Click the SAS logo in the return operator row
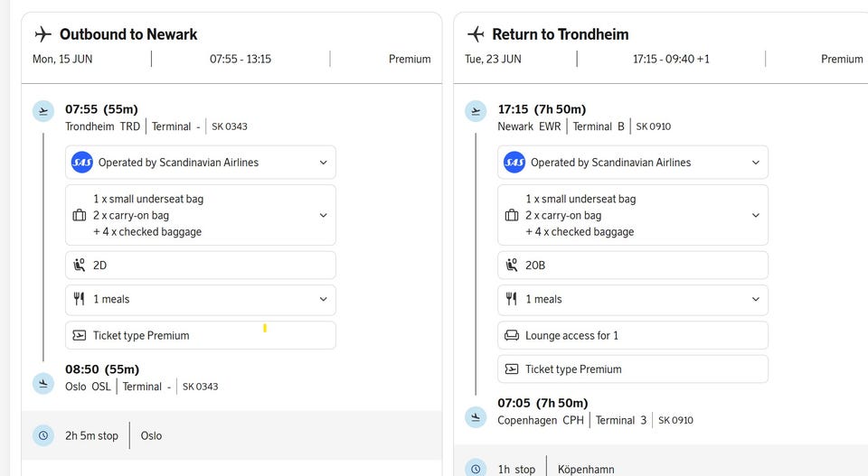This screenshot has width=868, height=476. click(x=514, y=163)
